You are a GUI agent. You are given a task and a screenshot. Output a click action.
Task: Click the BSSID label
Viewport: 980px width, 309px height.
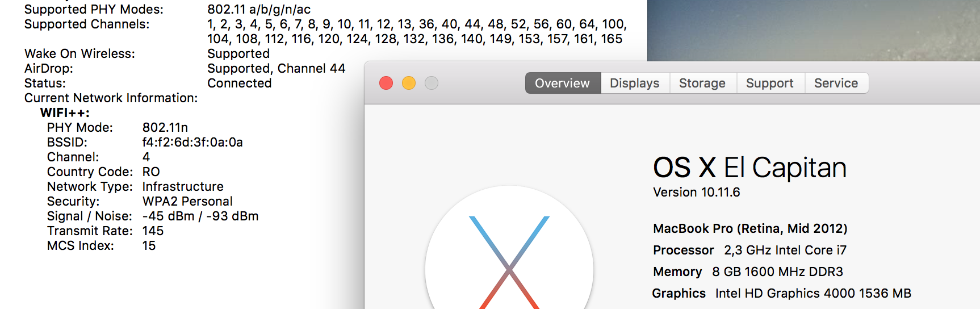pos(68,142)
